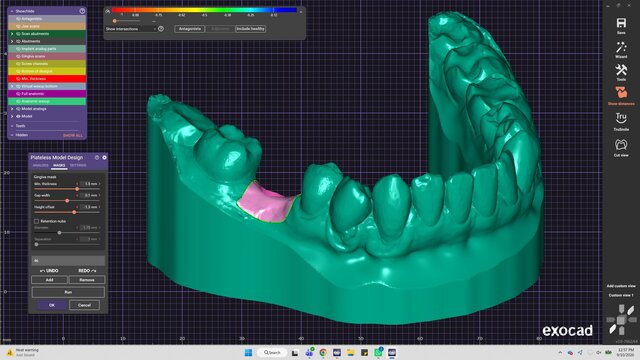Toggle the Show distances tool

tap(621, 93)
